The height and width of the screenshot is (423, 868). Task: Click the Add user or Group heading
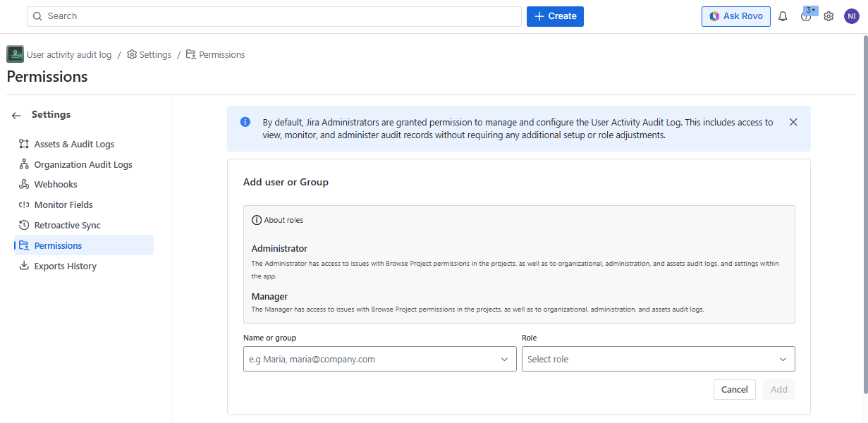tap(286, 182)
